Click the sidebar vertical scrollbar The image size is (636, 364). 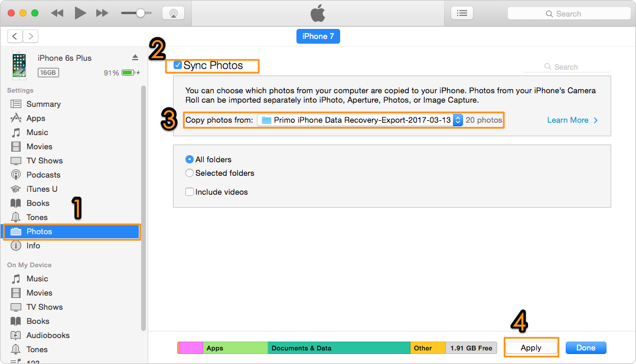pos(143,208)
